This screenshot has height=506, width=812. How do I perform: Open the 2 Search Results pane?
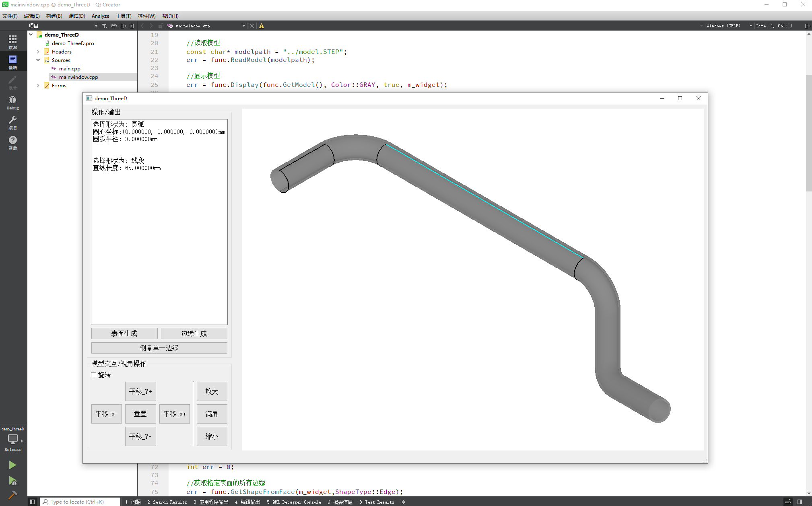167,502
